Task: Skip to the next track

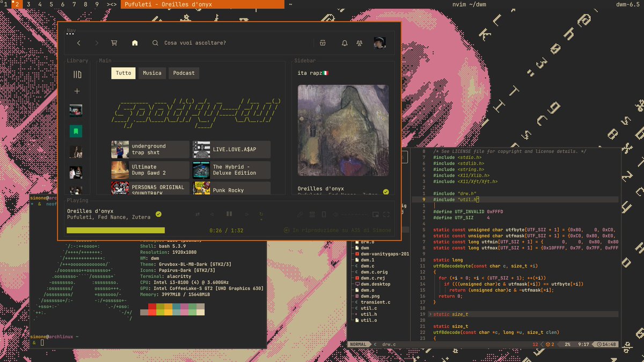Action: click(x=246, y=214)
